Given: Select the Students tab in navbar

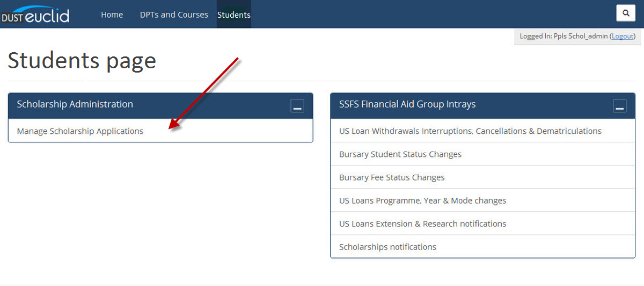Looking at the screenshot, I should pos(234,15).
